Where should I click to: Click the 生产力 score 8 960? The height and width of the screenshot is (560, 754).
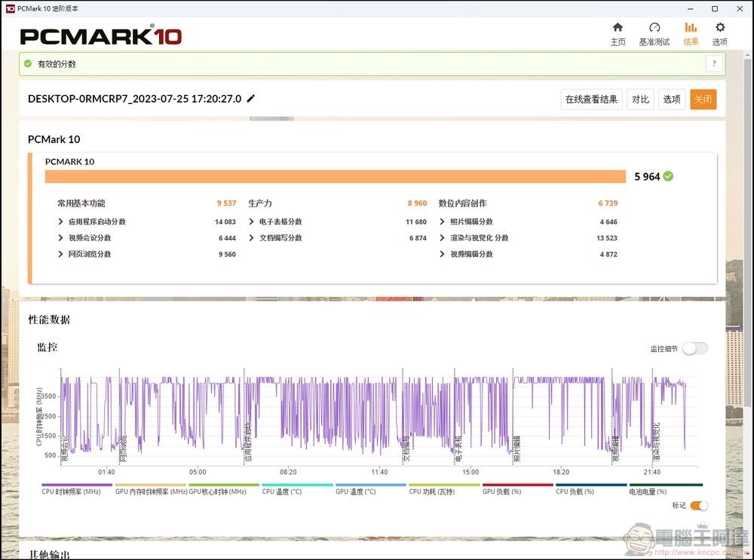[x=418, y=203]
